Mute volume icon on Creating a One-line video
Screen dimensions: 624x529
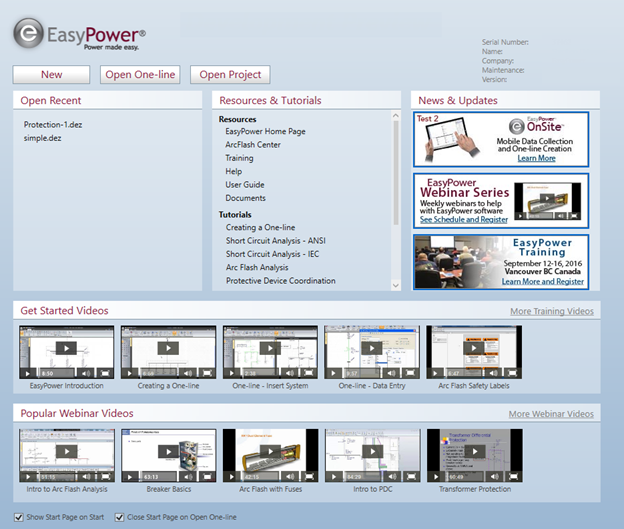tap(188, 373)
